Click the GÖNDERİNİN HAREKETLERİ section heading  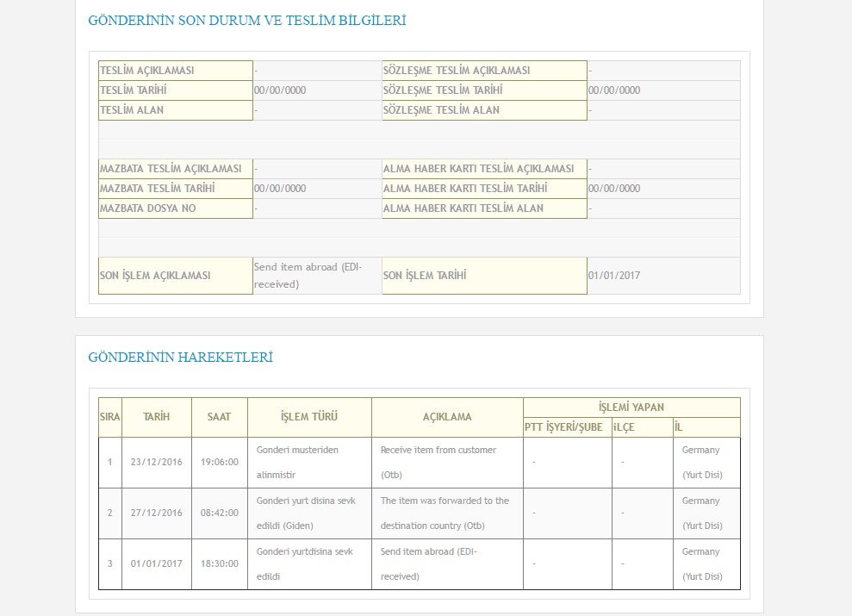pos(180,358)
